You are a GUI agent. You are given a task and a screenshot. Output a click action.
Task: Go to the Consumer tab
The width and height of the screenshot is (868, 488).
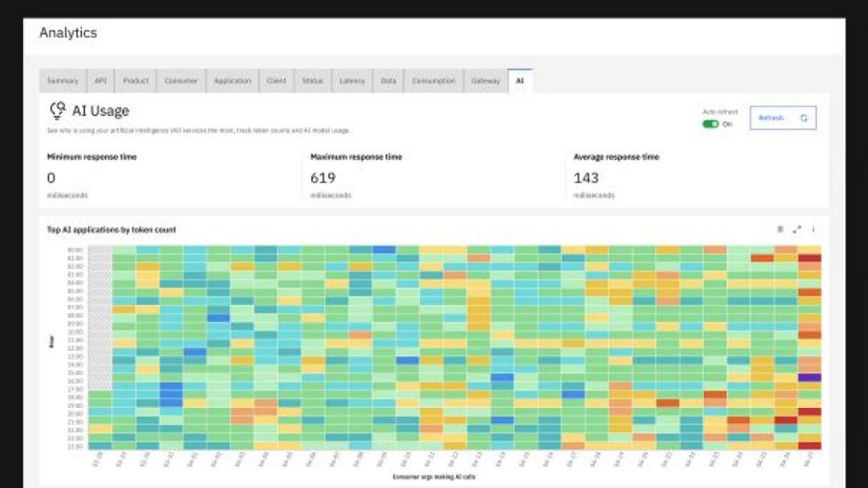(181, 81)
